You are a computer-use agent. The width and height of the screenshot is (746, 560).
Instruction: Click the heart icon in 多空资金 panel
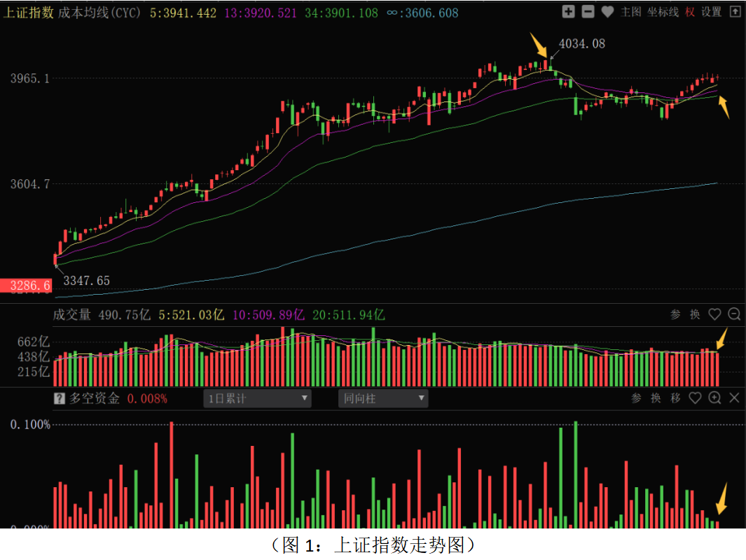coord(695,398)
